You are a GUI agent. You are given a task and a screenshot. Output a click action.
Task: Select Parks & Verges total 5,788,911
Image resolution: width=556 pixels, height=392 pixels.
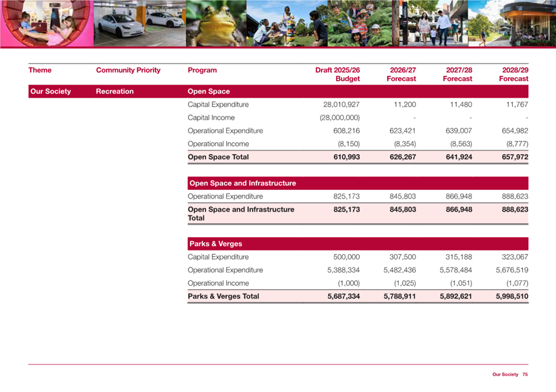(x=400, y=296)
